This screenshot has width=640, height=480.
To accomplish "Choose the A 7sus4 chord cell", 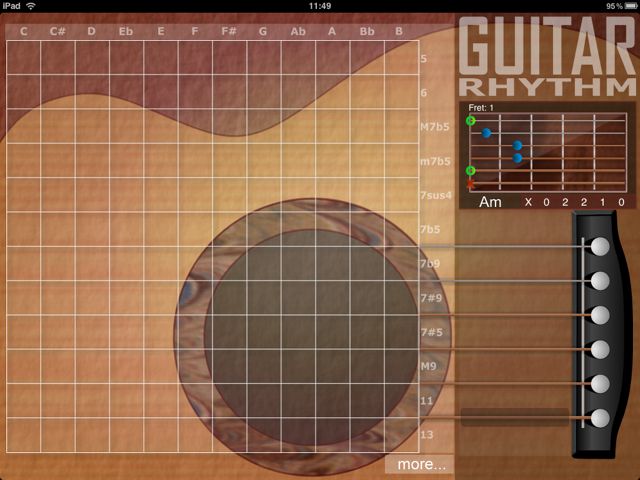I will click(x=333, y=195).
